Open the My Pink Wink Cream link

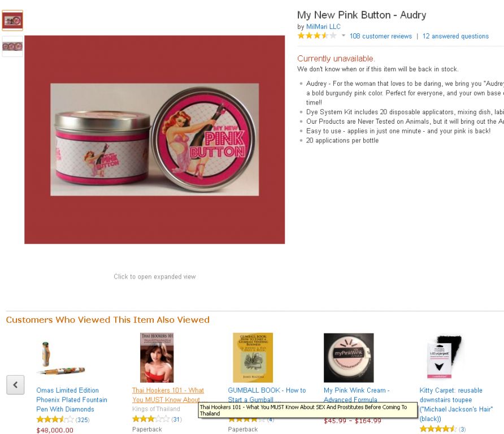[357, 395]
